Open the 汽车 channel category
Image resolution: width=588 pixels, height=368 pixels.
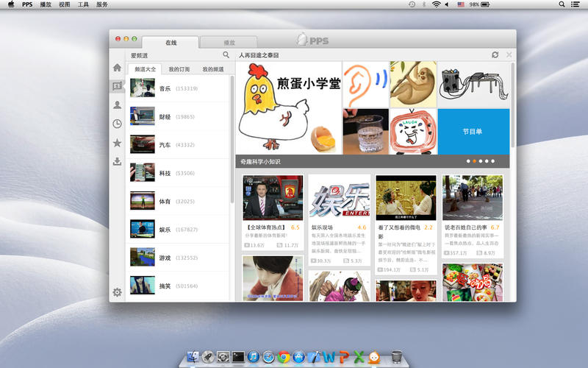pos(178,144)
